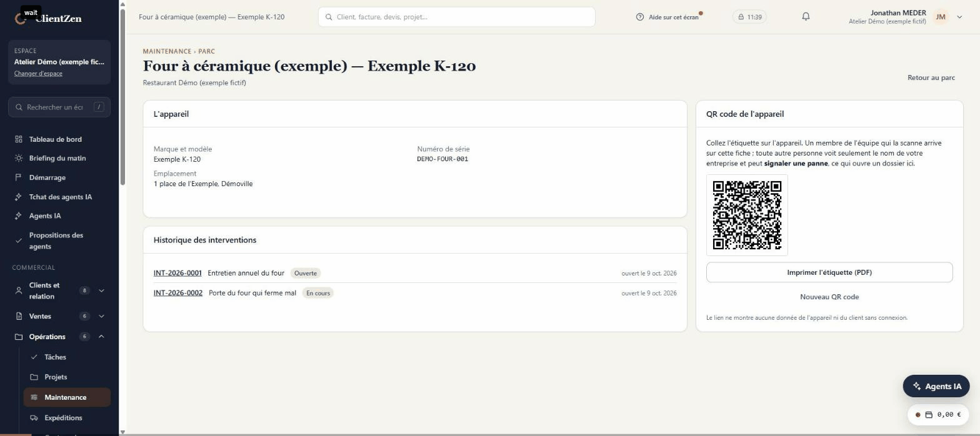The width and height of the screenshot is (980, 436).
Task: Open Aide sur cet écran help
Action: click(668, 17)
